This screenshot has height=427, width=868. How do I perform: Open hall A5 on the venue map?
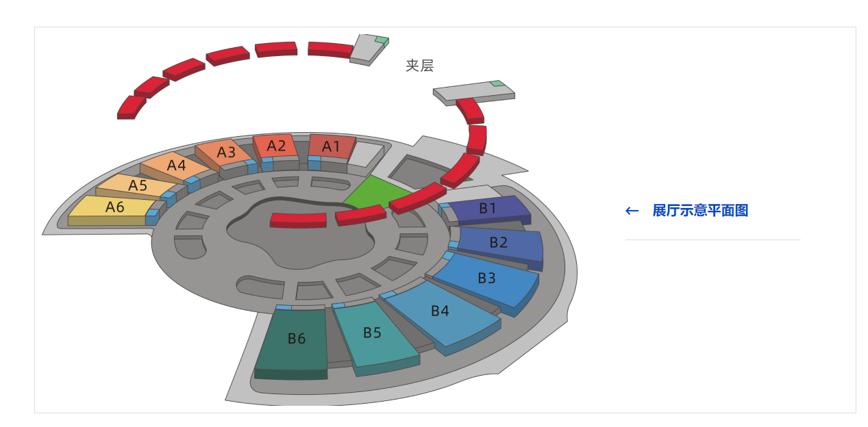138,185
